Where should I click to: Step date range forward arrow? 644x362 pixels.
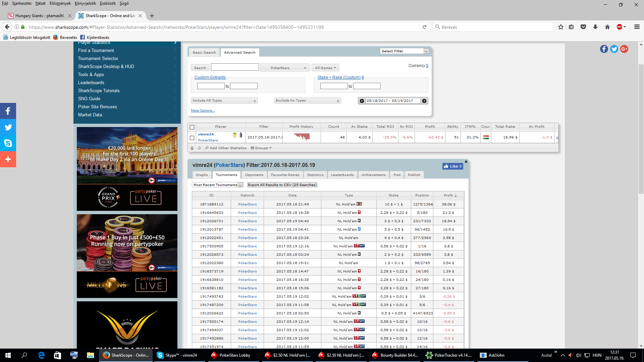pyautogui.click(x=424, y=101)
